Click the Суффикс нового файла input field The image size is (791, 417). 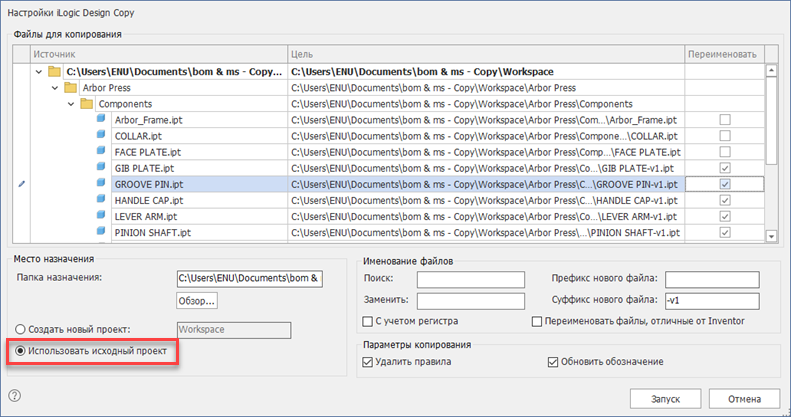(x=711, y=300)
